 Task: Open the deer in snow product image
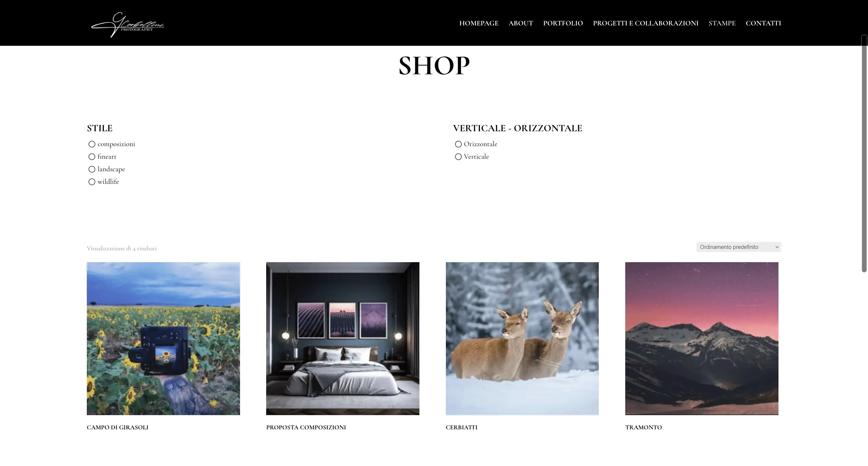[522, 338]
